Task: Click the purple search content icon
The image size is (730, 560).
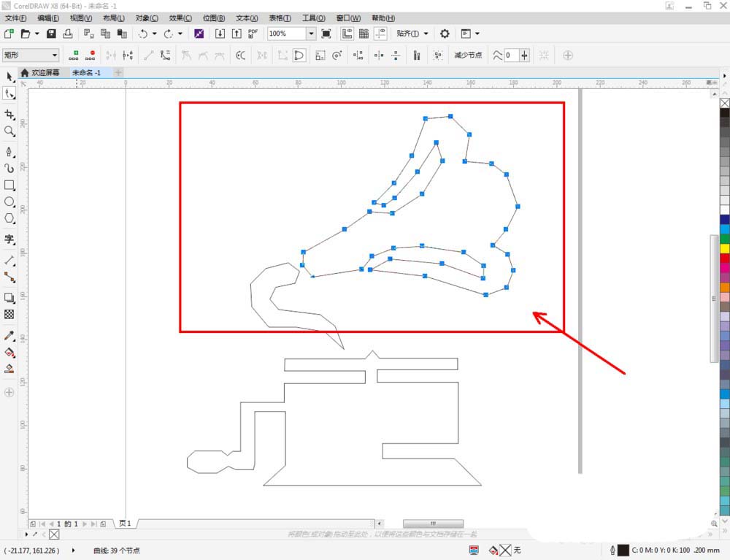Action: (199, 34)
